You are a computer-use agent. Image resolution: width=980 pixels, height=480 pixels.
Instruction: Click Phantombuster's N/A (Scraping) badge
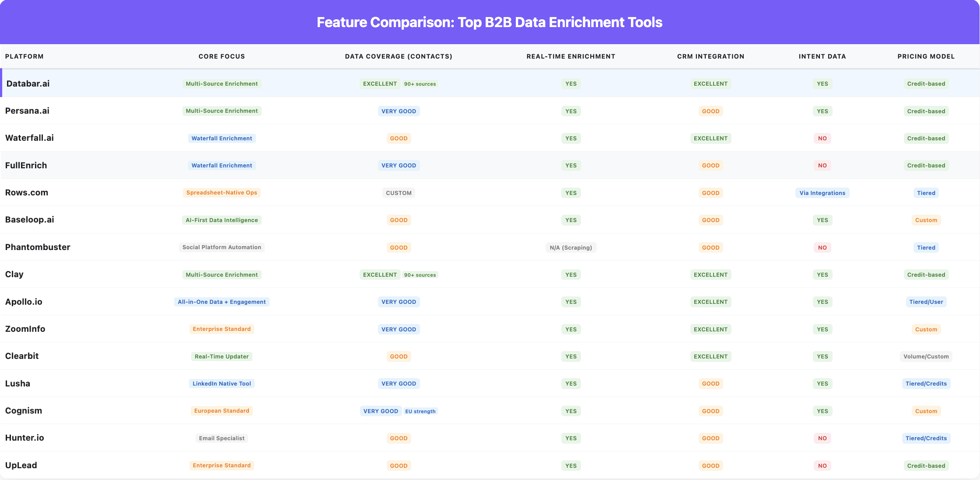pyautogui.click(x=571, y=247)
